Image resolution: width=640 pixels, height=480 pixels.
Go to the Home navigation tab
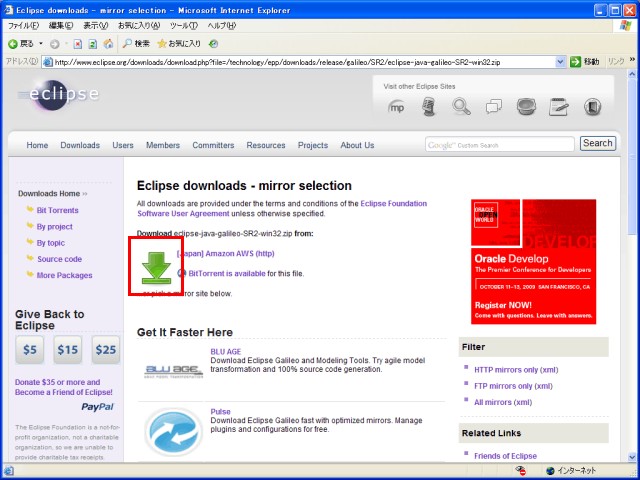coord(37,145)
